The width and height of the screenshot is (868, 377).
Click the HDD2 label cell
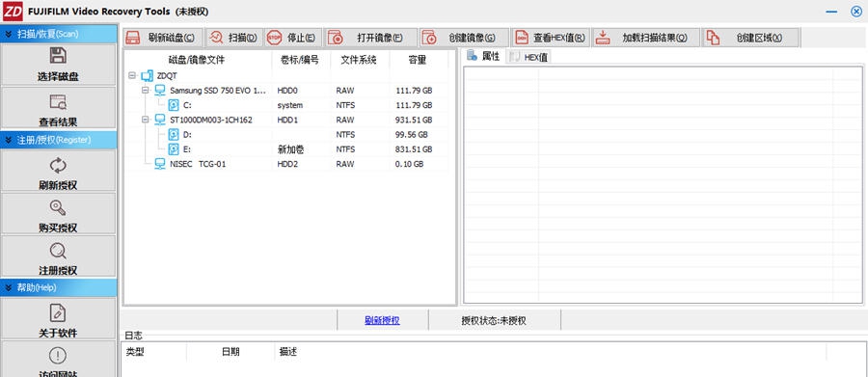pyautogui.click(x=287, y=164)
